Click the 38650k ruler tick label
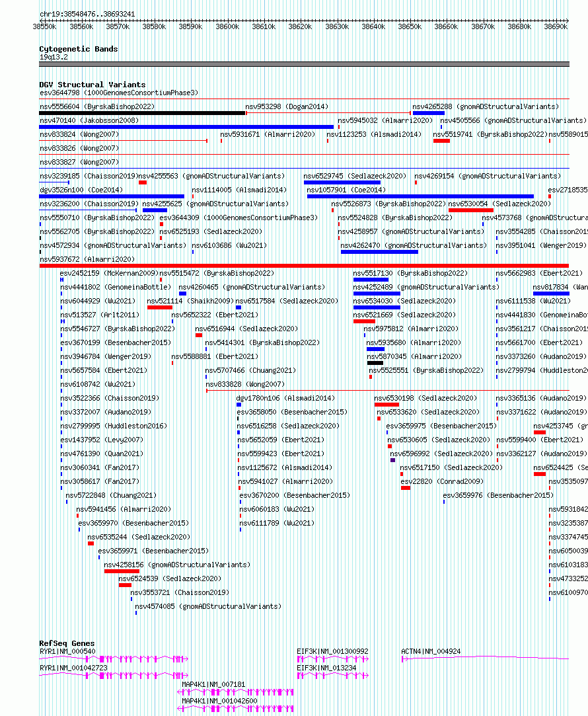This screenshot has height=716, width=588. click(410, 27)
